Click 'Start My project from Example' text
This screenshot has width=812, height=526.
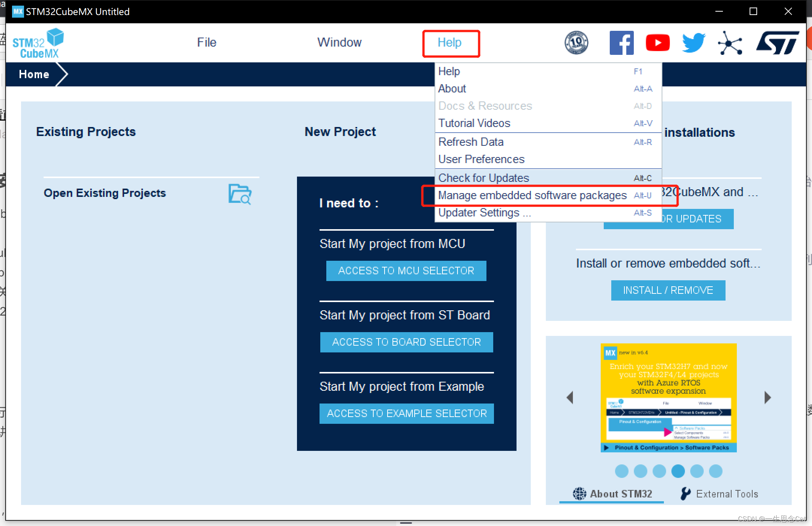[x=402, y=387]
